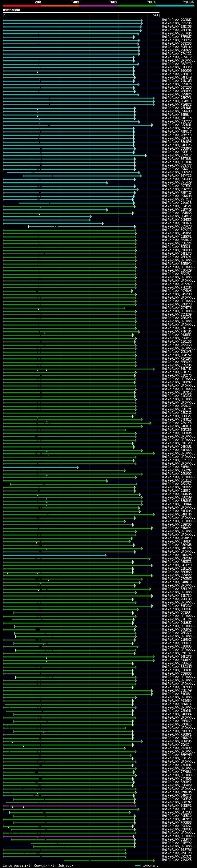This screenshot has width=197, height=868.
Task: Click the UniRef100_Q4SU51 label
Action: [177, 233]
